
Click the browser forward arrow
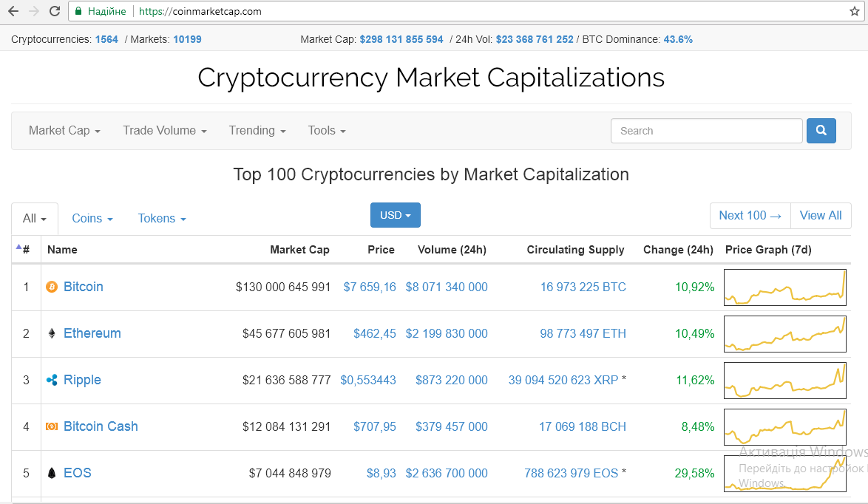point(34,11)
